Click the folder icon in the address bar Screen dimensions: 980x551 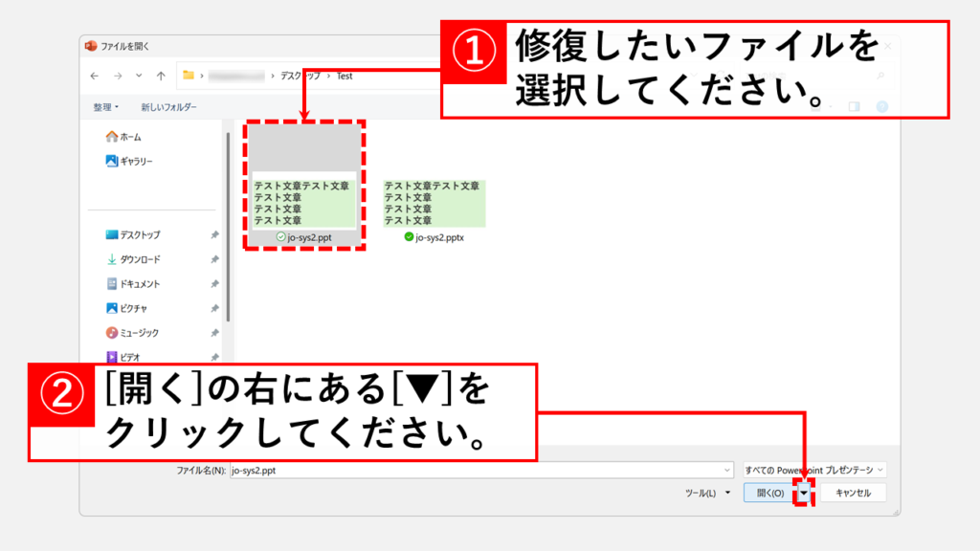pos(189,75)
